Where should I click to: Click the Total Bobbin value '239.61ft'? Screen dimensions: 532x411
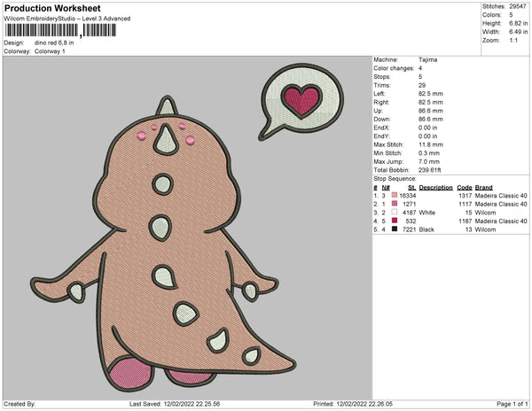click(429, 170)
